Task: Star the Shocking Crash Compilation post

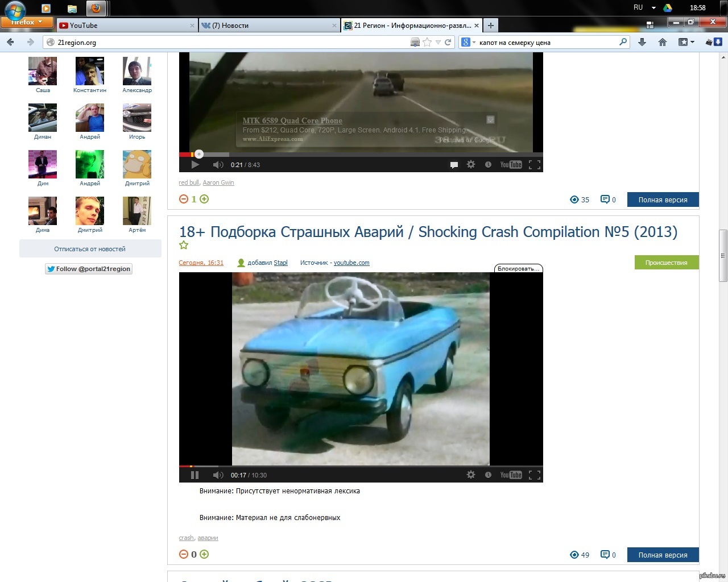Action: [184, 245]
